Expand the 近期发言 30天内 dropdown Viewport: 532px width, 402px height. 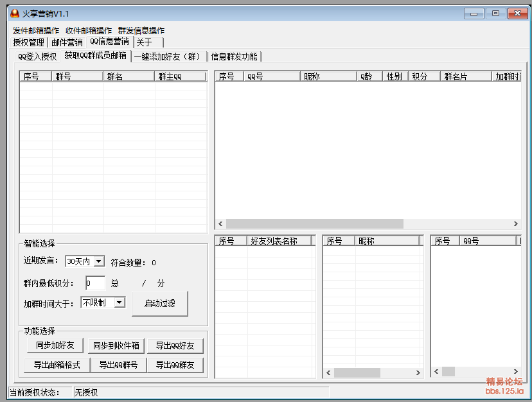click(99, 261)
